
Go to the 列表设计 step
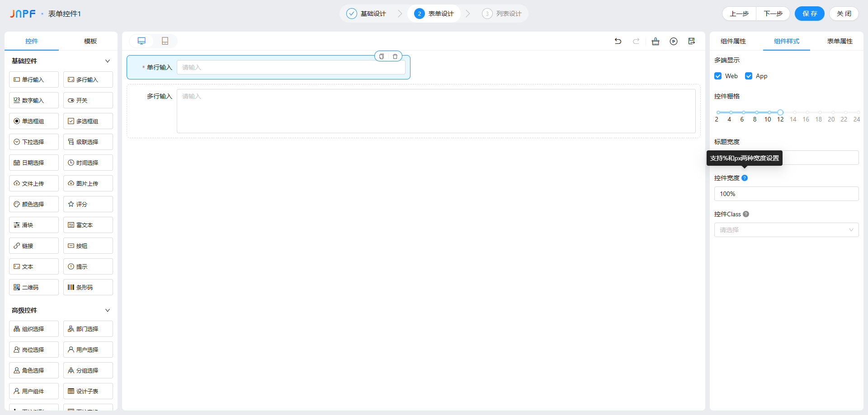click(502, 14)
